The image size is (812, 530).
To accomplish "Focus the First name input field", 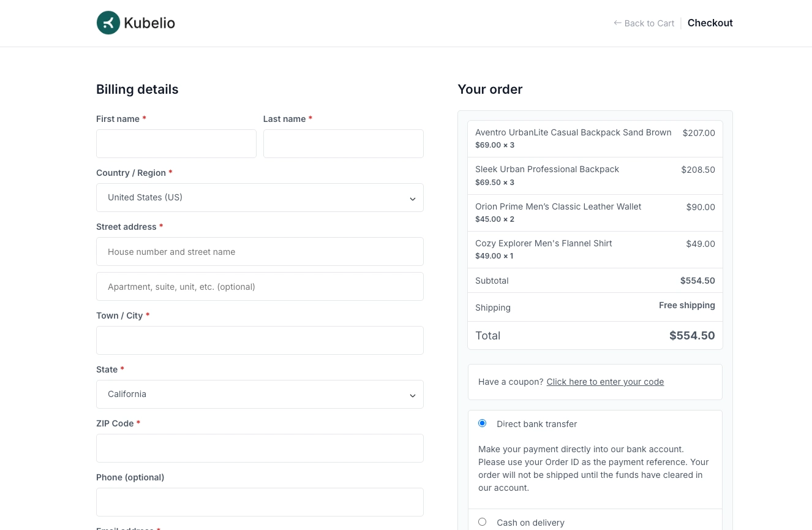I will [x=176, y=143].
